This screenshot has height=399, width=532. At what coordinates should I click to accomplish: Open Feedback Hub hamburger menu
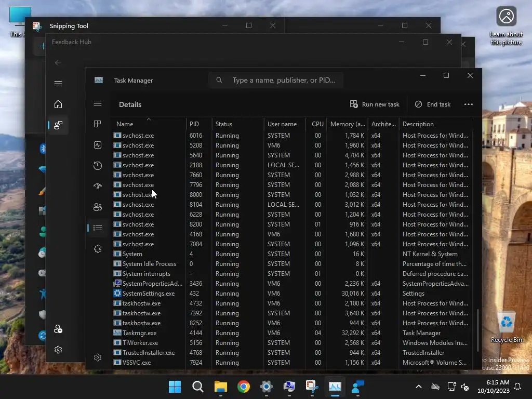click(x=58, y=84)
